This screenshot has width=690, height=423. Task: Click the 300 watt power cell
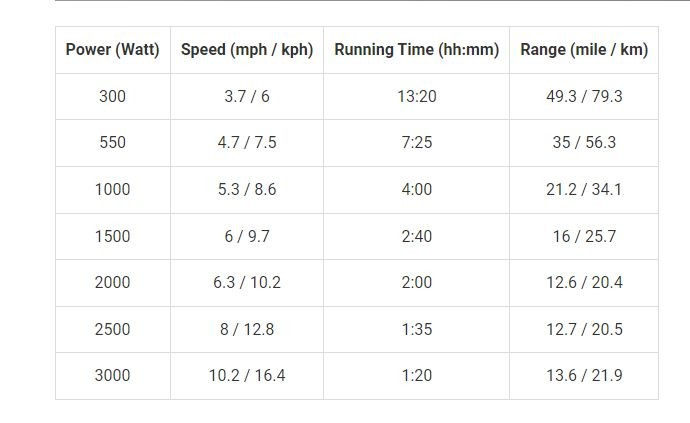[x=113, y=96]
